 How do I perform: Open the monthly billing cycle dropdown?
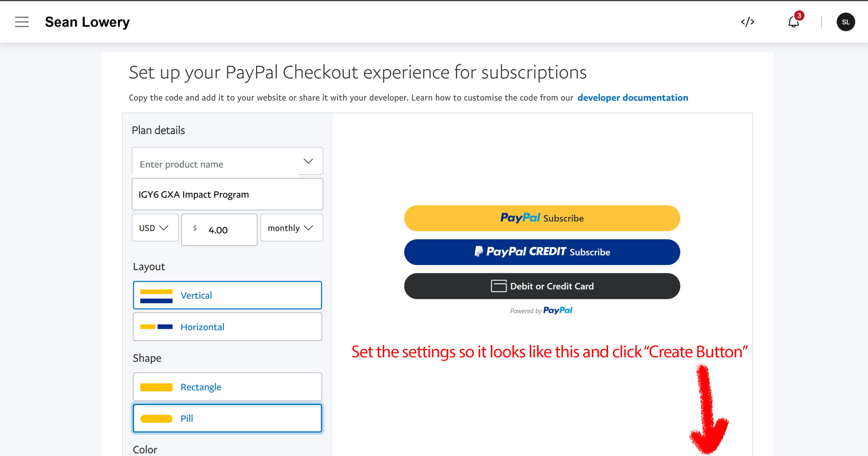click(291, 228)
